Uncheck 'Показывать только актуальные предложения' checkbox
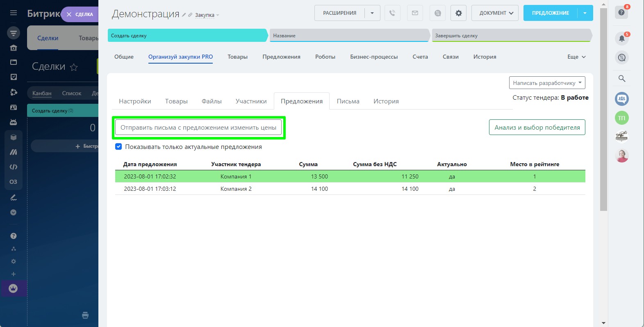This screenshot has height=327, width=644. click(x=118, y=146)
